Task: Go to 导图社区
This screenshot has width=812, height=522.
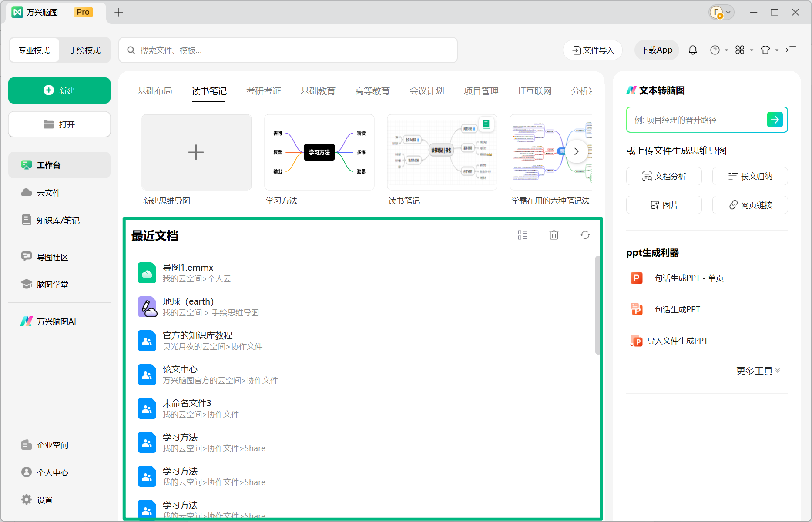Action: [x=59, y=257]
